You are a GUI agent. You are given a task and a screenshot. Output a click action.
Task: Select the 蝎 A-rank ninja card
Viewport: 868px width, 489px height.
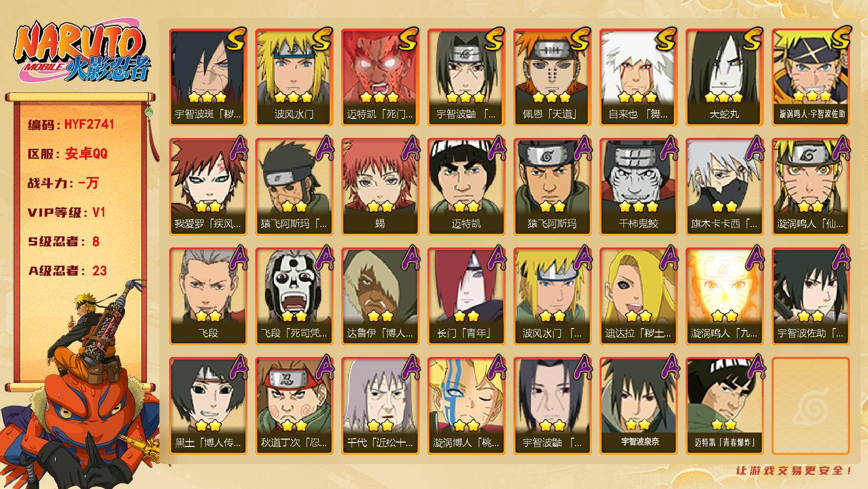pos(380,187)
